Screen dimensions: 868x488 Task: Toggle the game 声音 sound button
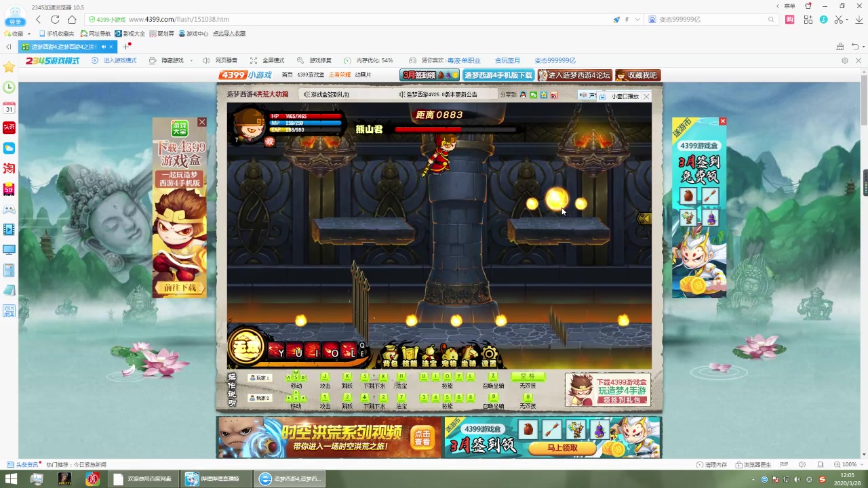click(x=587, y=95)
